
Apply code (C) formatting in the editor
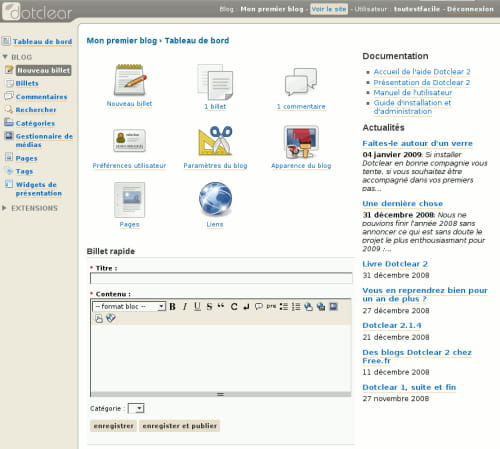click(x=234, y=306)
